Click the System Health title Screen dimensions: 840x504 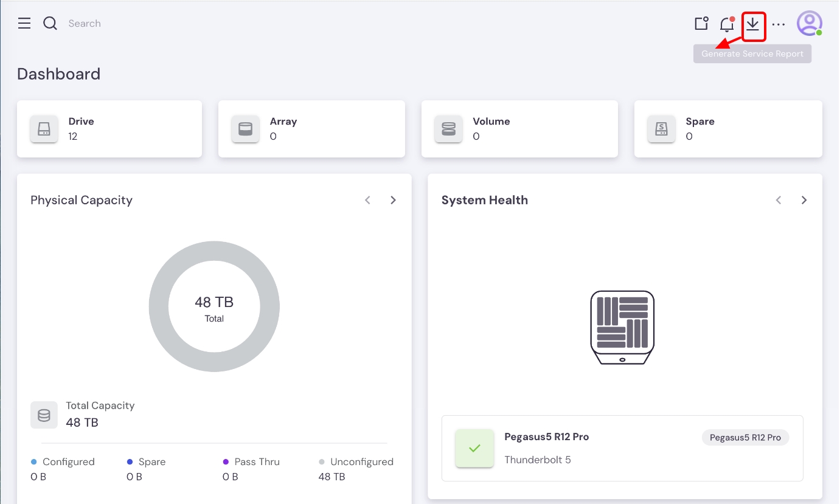pos(485,200)
